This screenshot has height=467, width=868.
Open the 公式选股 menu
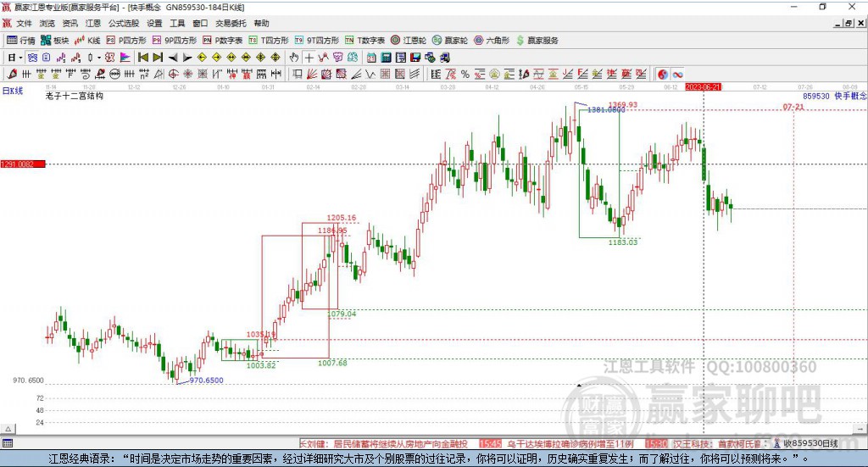pos(124,23)
